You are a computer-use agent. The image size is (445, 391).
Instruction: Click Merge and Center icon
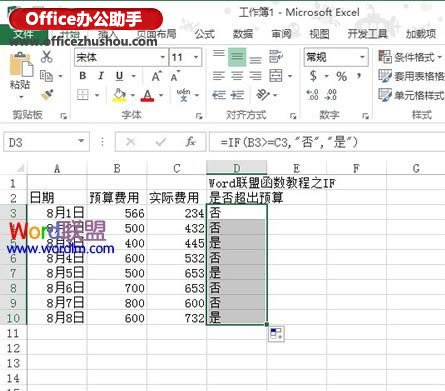point(276,76)
